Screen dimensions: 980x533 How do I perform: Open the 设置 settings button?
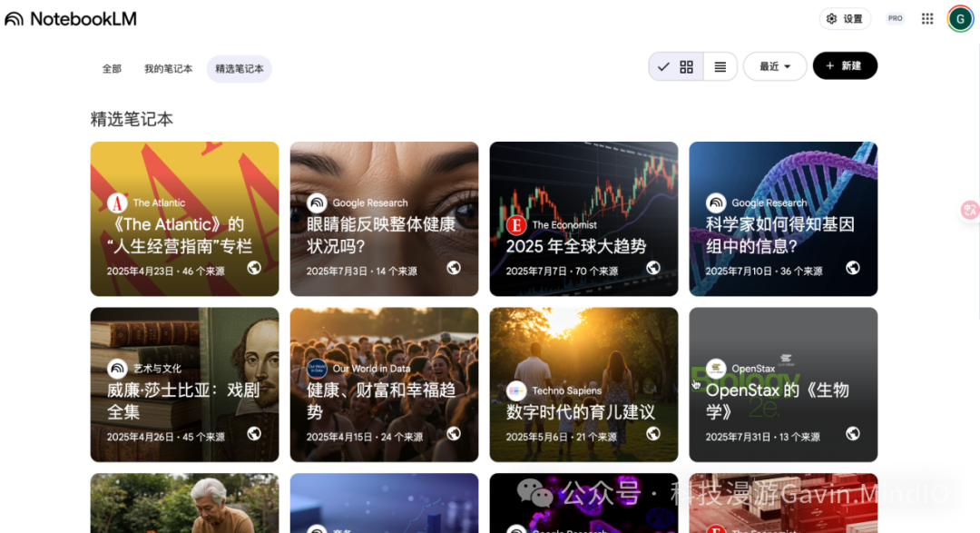(x=845, y=19)
